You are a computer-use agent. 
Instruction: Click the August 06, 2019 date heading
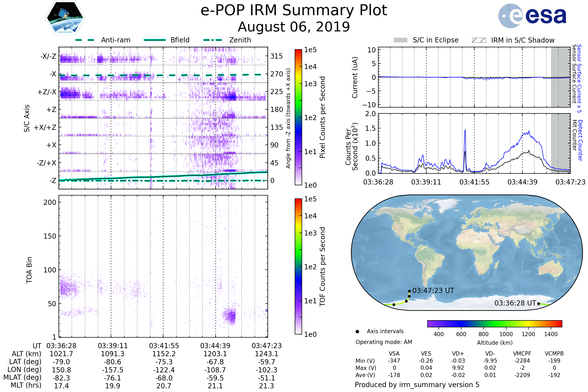pyautogui.click(x=294, y=27)
